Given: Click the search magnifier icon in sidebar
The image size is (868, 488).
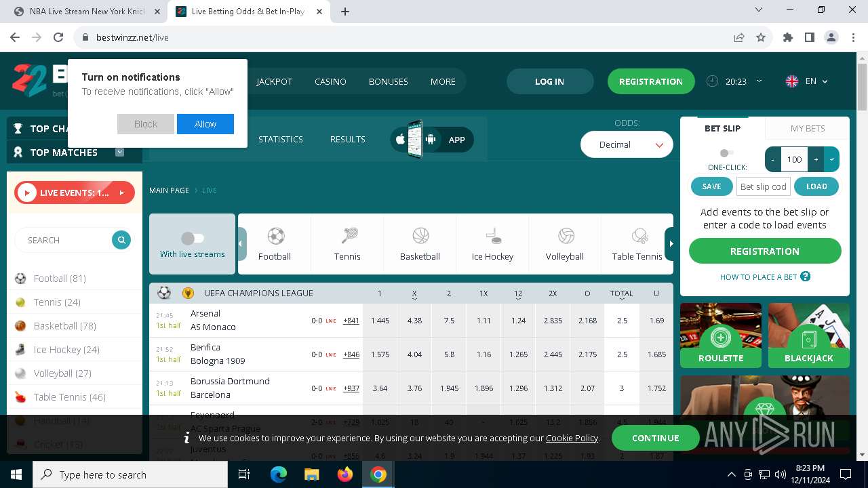Looking at the screenshot, I should click(x=121, y=240).
